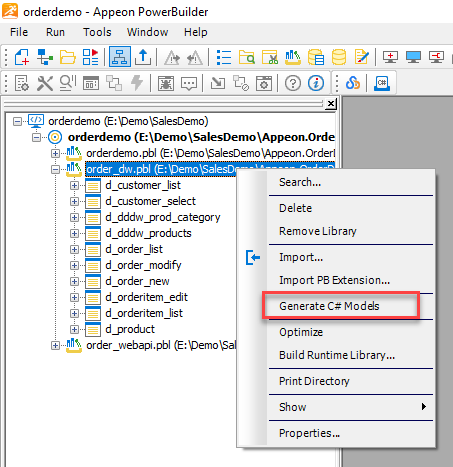Close the System Tree panel

pos(331,104)
